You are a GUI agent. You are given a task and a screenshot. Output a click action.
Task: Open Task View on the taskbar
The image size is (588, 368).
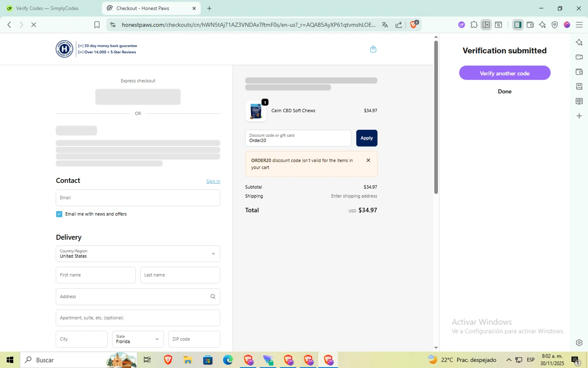pos(147,360)
